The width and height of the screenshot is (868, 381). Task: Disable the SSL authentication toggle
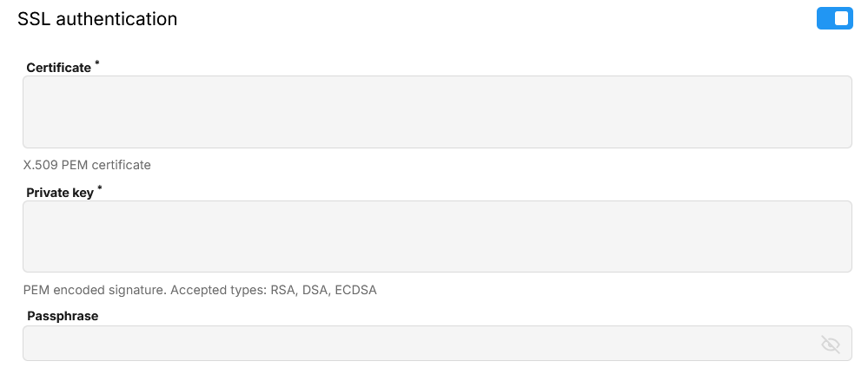click(834, 18)
